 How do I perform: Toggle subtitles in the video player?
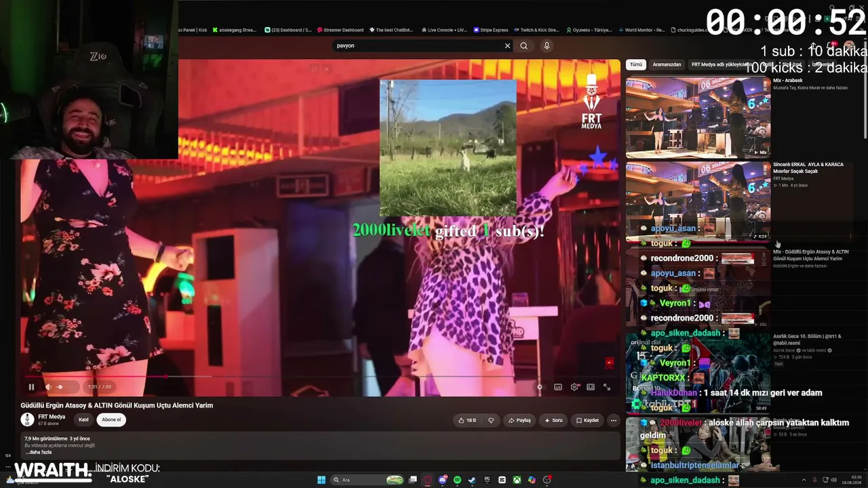[x=558, y=387]
